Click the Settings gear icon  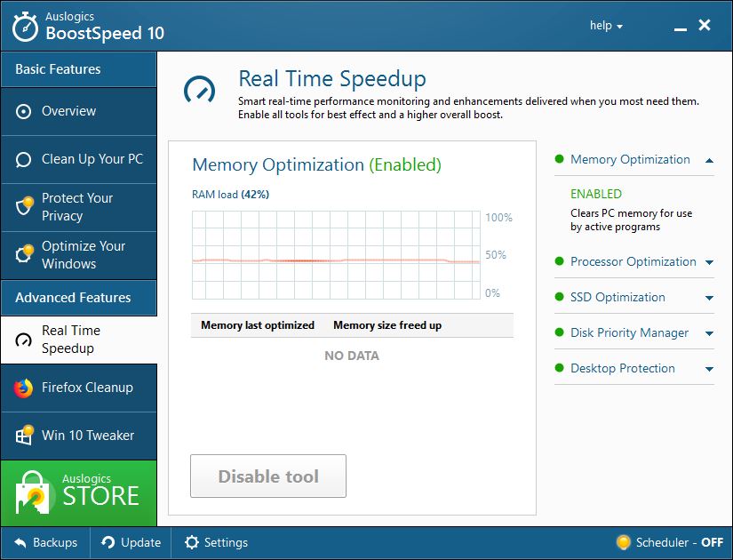click(191, 542)
